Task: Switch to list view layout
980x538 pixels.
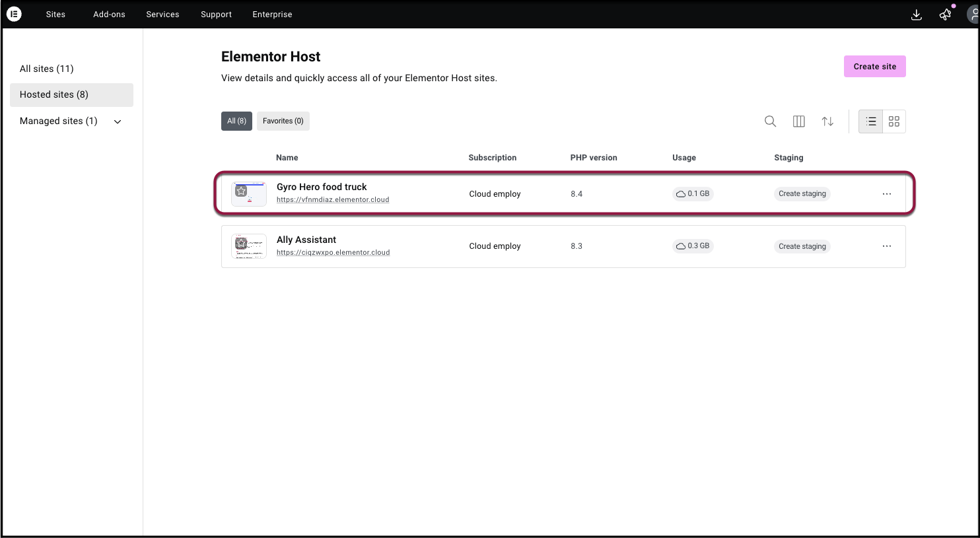Action: coord(870,121)
